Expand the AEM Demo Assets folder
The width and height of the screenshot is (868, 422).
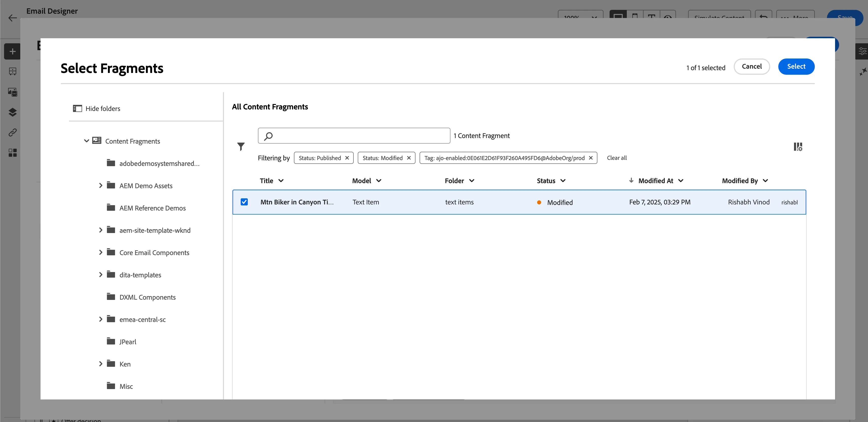pos(100,185)
